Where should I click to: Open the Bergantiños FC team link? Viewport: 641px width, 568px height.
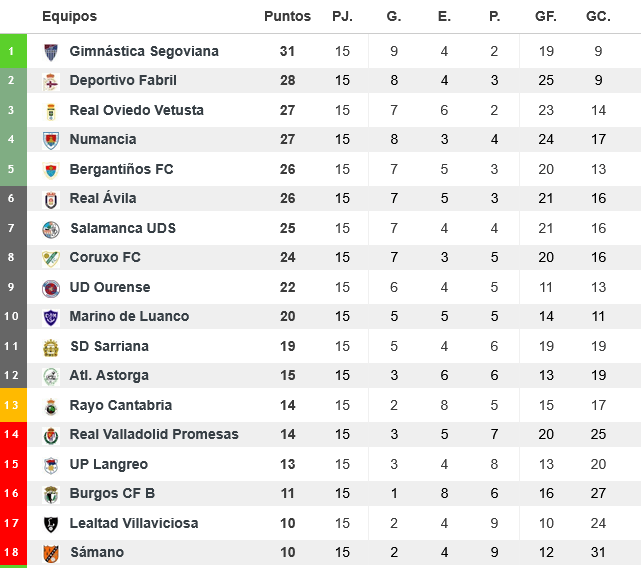coord(121,169)
